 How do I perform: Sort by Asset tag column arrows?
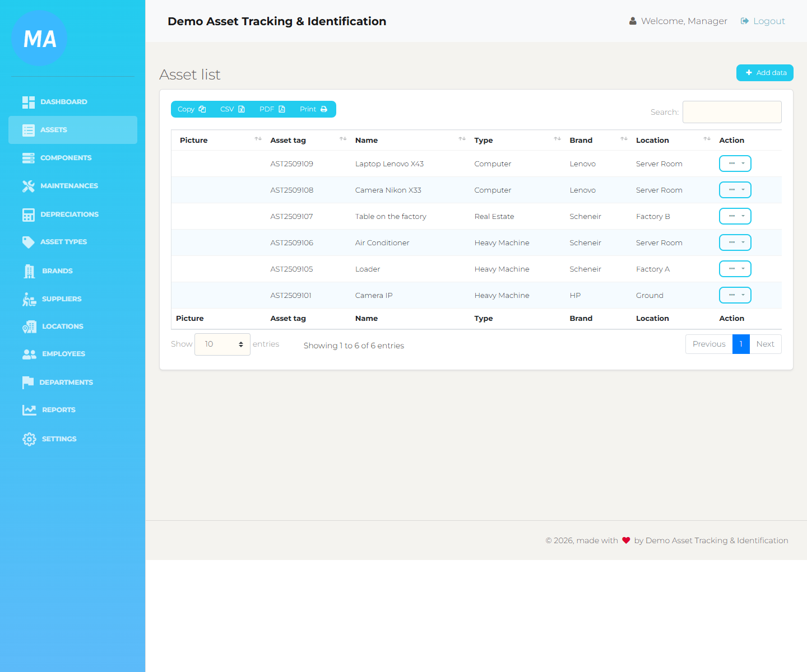click(x=343, y=139)
